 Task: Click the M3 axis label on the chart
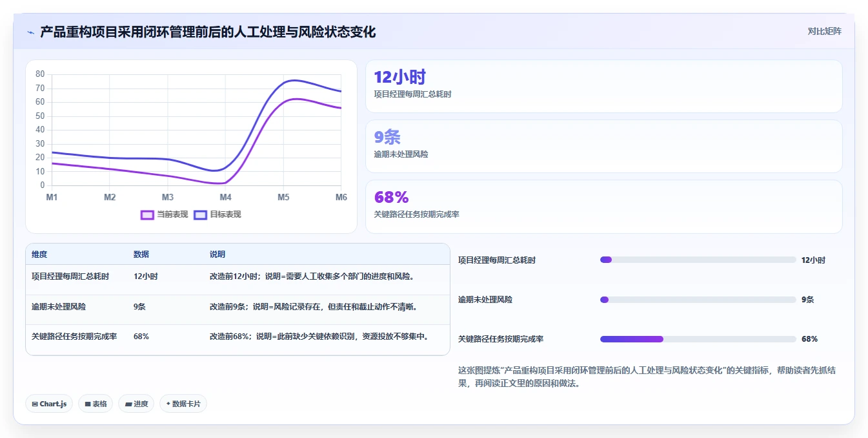click(x=167, y=197)
